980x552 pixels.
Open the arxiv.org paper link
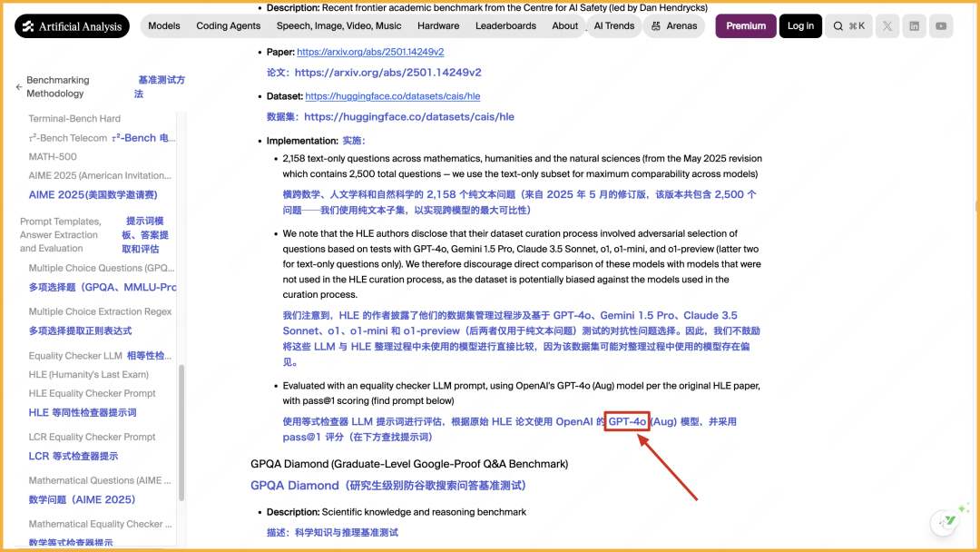click(x=370, y=52)
